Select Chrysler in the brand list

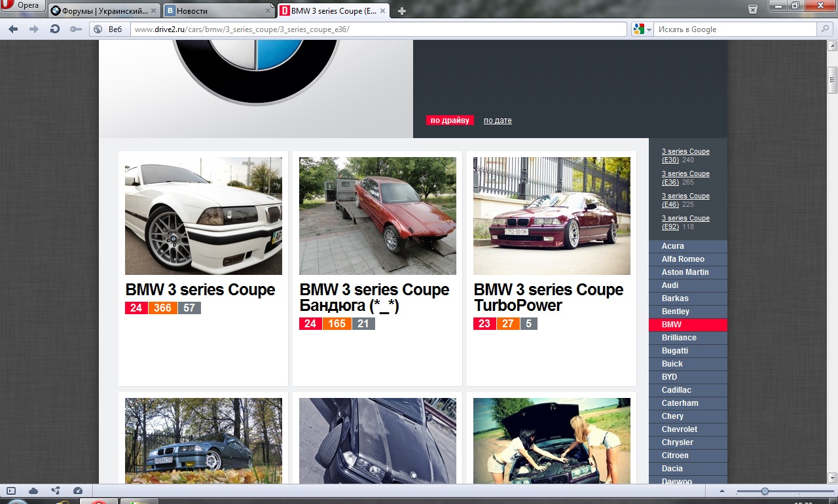(688, 442)
